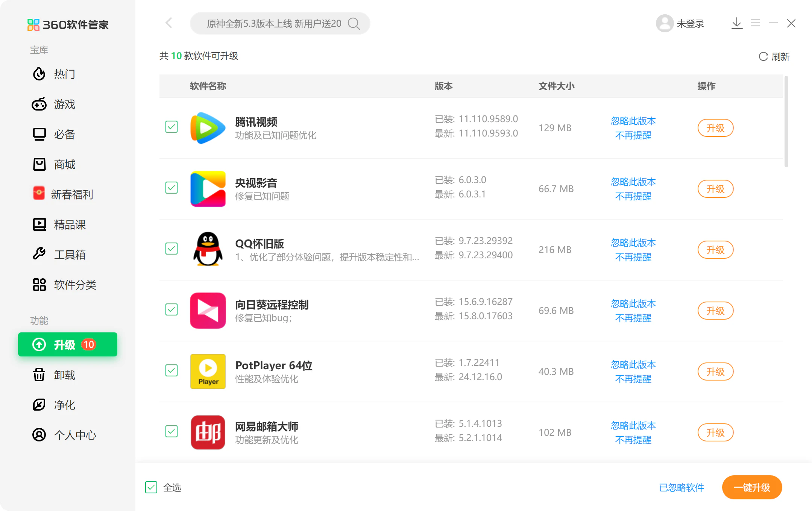Click the 一键升级 button
Image resolution: width=812 pixels, height=511 pixels.
pos(751,487)
